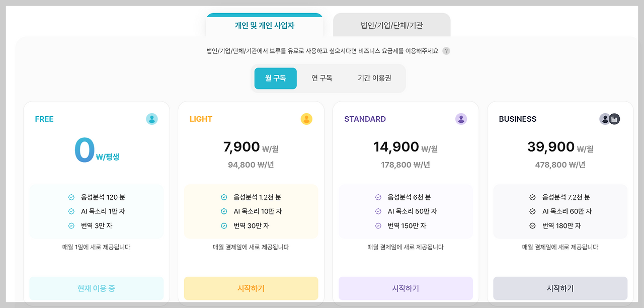644x308 pixels.
Task: Click 시작하기 on the LIGHT plan
Action: point(251,288)
